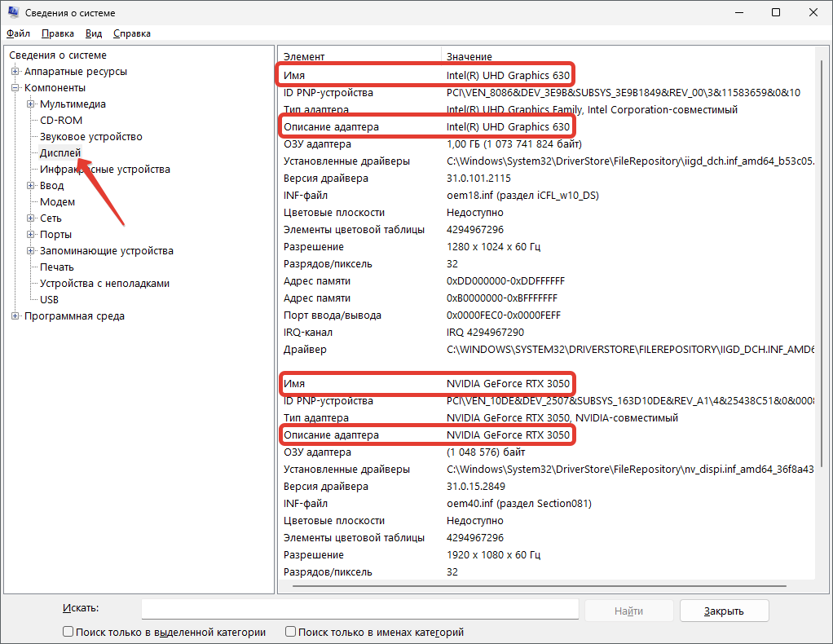Expand the Ввод node
The image size is (833, 644).
31,185
